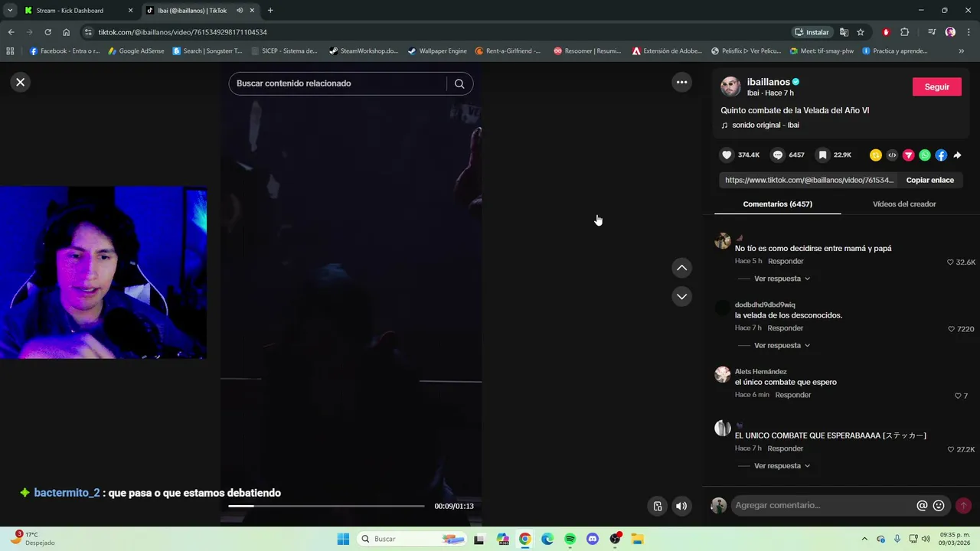This screenshot has height=551, width=980.
Task: Like the comment with 27.2K likes
Action: coord(951,450)
